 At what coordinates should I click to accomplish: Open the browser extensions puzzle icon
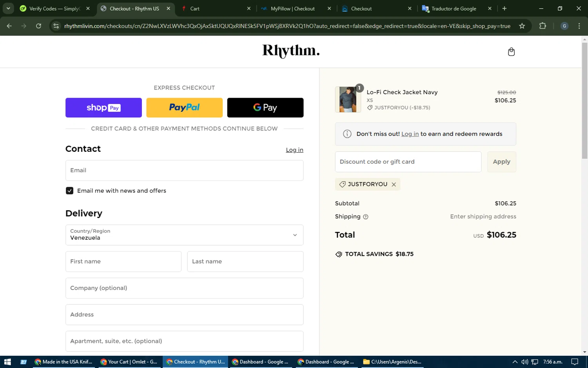pos(543,26)
